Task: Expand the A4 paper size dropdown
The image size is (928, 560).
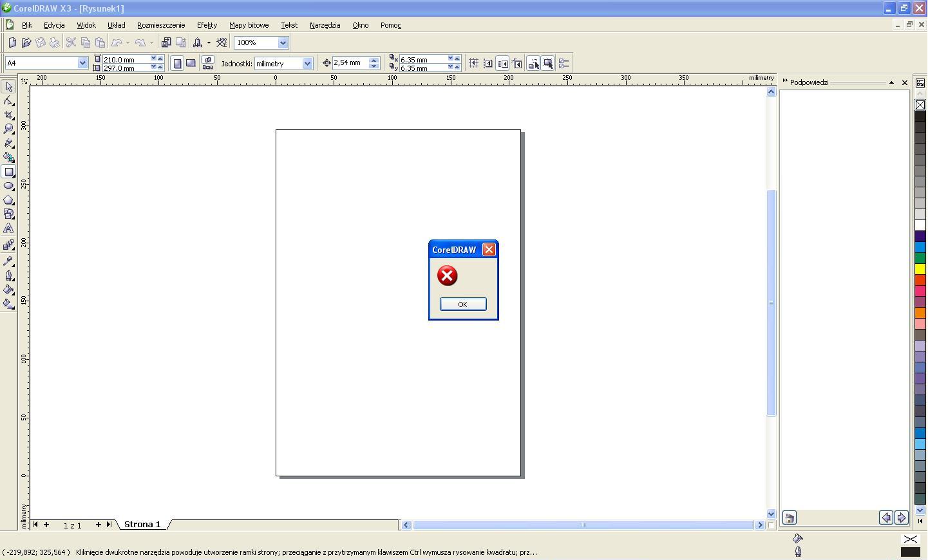Action: click(82, 63)
